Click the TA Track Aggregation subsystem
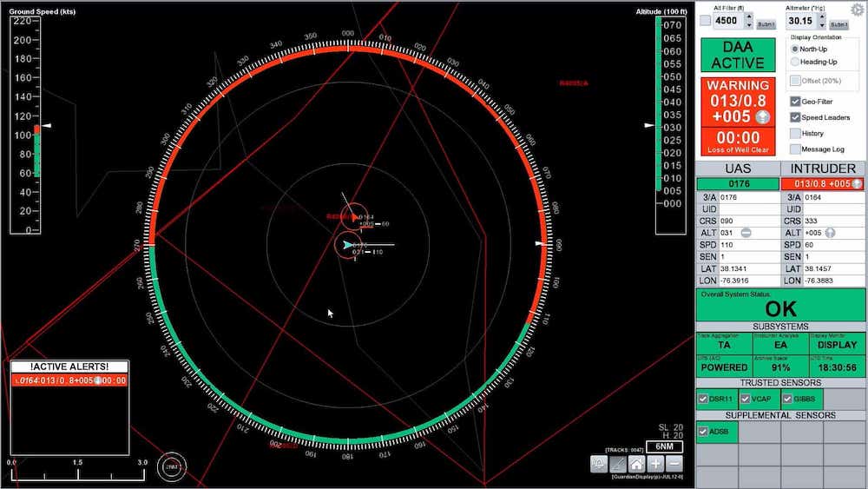The image size is (868, 489). [724, 343]
